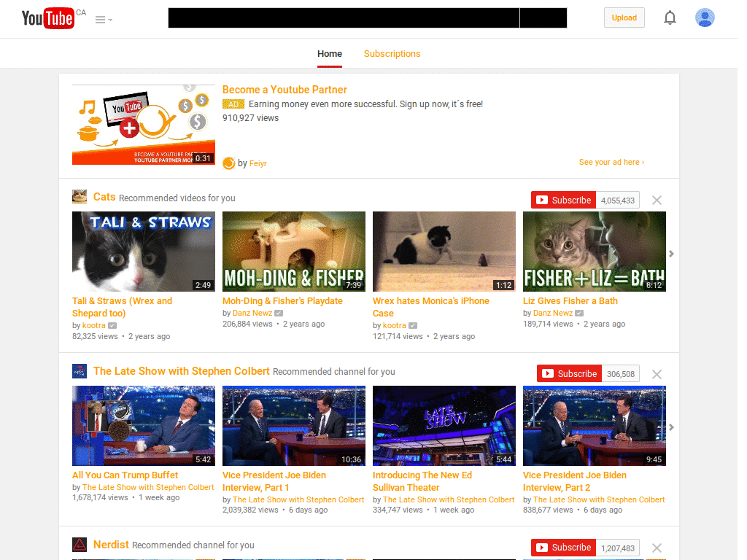Image resolution: width=747 pixels, height=560 pixels.
Task: Switch to the Home tab
Action: click(330, 54)
